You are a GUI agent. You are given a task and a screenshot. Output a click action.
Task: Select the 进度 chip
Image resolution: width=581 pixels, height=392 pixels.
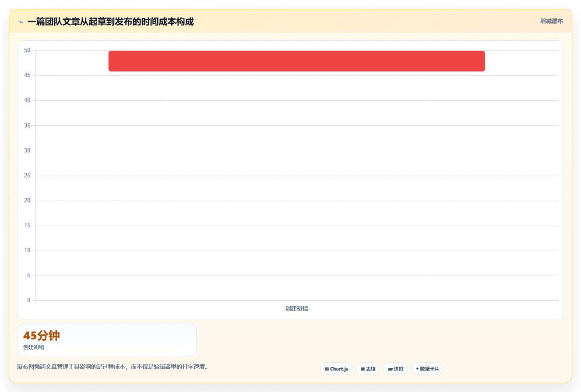pyautogui.click(x=396, y=369)
